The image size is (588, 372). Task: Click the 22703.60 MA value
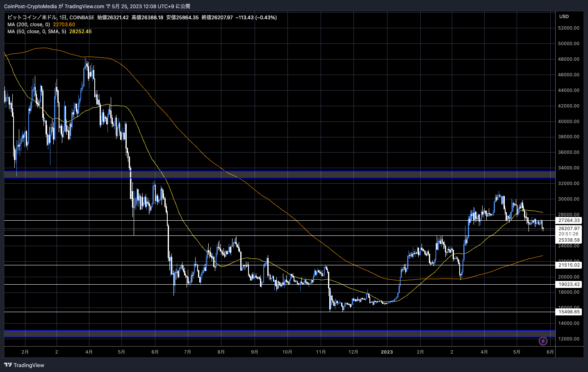point(64,25)
